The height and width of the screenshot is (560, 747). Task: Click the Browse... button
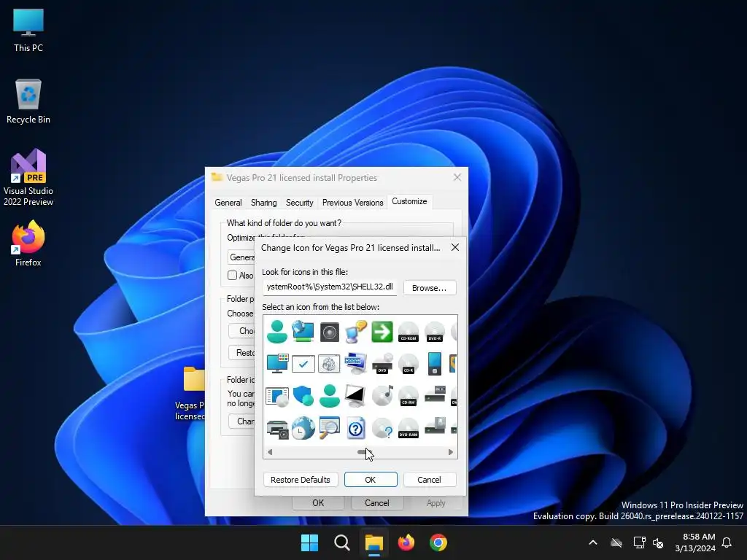click(x=430, y=287)
